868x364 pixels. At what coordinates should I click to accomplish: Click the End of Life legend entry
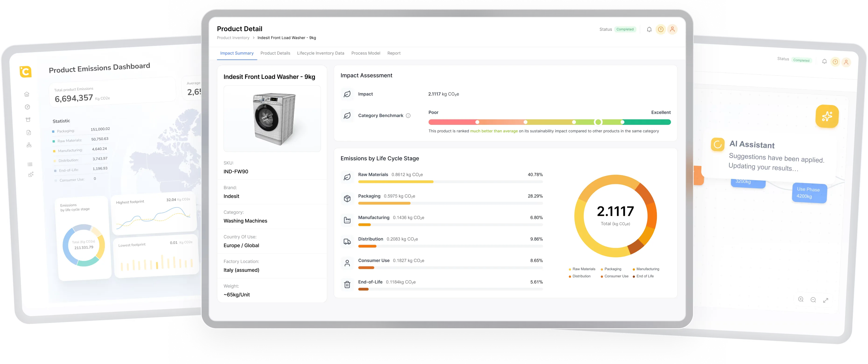643,276
